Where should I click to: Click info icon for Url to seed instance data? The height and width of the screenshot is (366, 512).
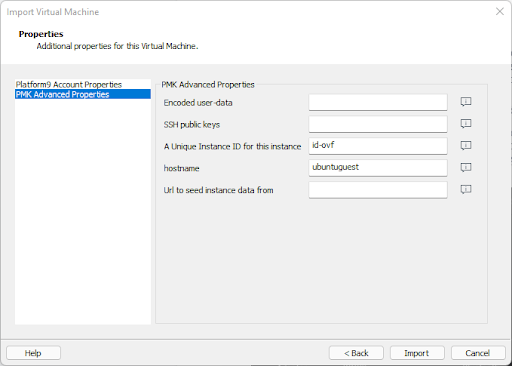pos(466,189)
